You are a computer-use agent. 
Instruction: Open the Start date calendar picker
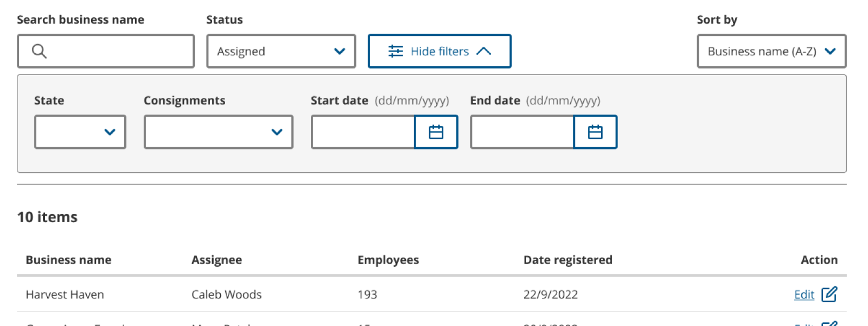point(436,132)
